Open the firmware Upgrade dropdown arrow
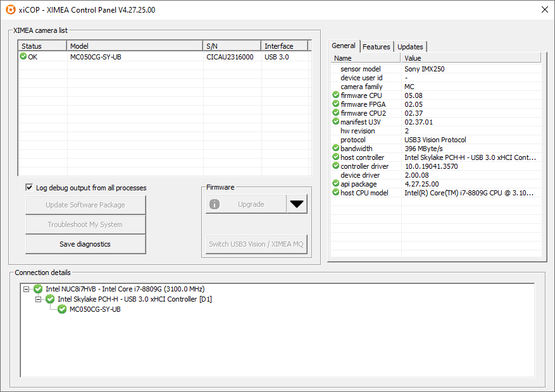 click(297, 204)
